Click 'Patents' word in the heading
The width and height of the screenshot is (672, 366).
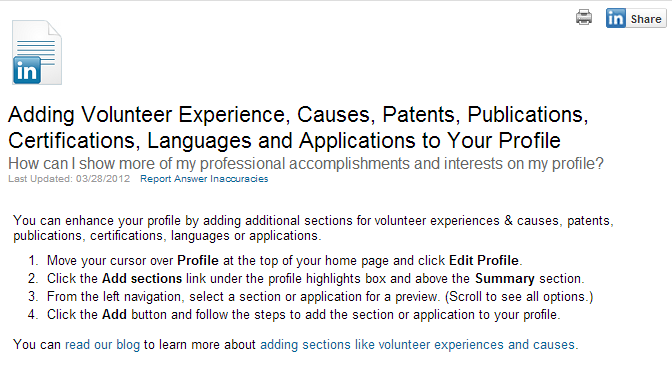click(x=418, y=114)
